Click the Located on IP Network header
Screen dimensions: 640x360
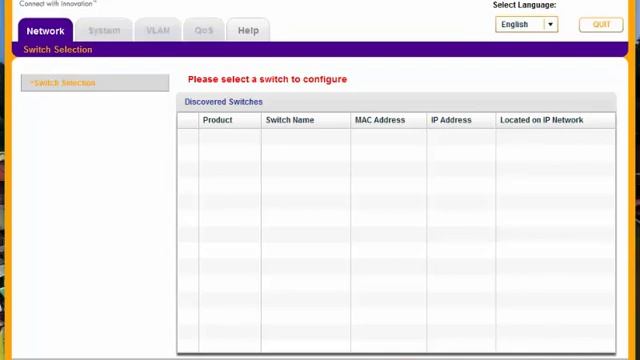tap(555, 120)
